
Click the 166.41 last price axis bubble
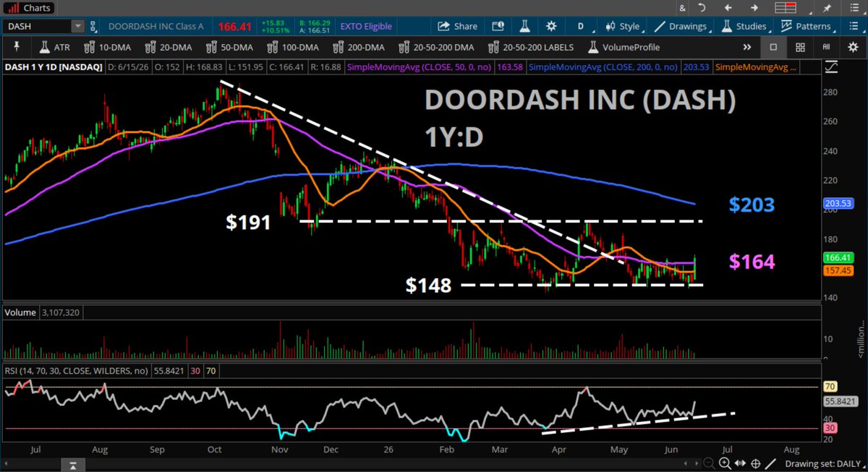coord(838,257)
